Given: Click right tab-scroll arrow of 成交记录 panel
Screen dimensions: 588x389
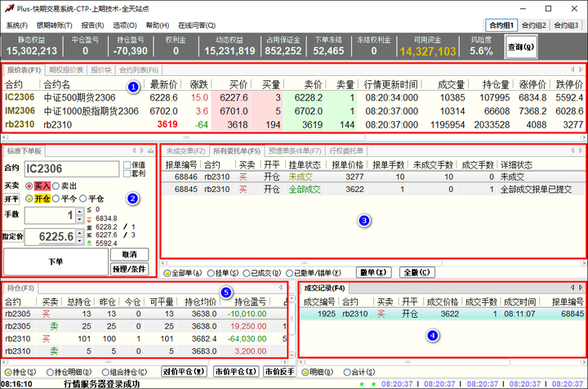Looking at the screenshot, I should coord(581,288).
